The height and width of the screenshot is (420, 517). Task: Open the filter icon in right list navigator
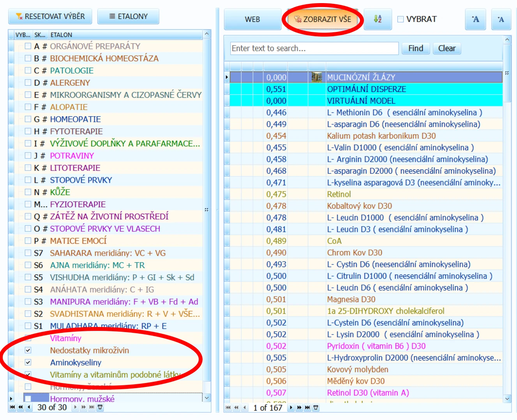(x=316, y=408)
